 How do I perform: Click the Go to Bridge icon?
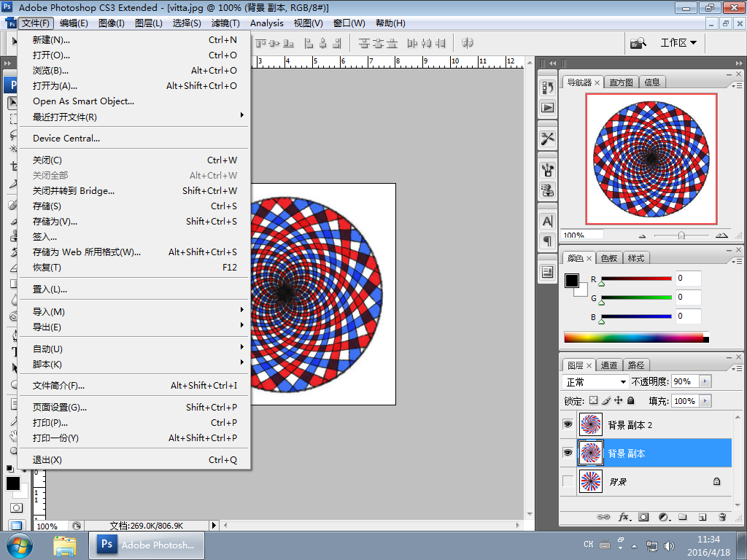click(x=638, y=43)
